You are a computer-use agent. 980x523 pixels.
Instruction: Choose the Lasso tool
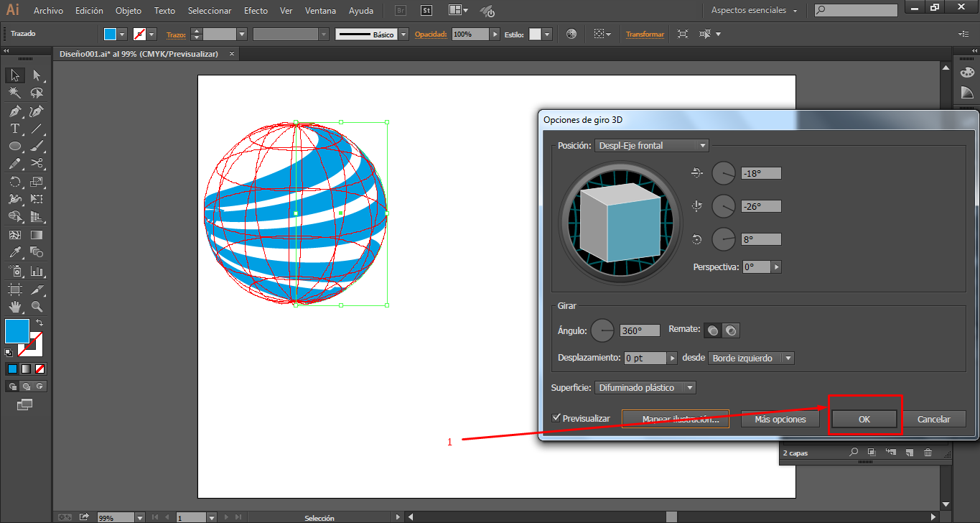pos(37,93)
